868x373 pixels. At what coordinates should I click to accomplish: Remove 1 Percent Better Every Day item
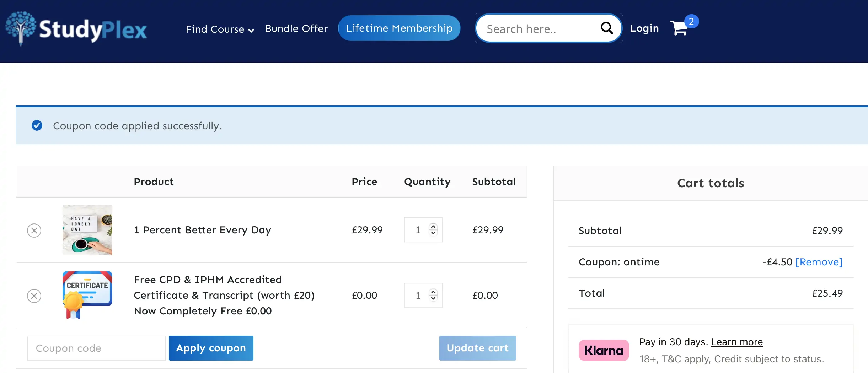pos(34,231)
